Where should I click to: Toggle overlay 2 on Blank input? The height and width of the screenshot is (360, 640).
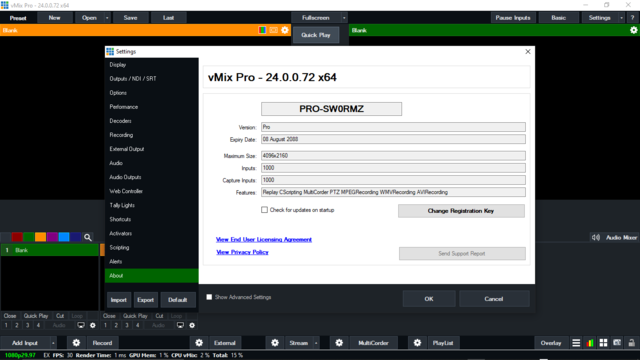17,325
